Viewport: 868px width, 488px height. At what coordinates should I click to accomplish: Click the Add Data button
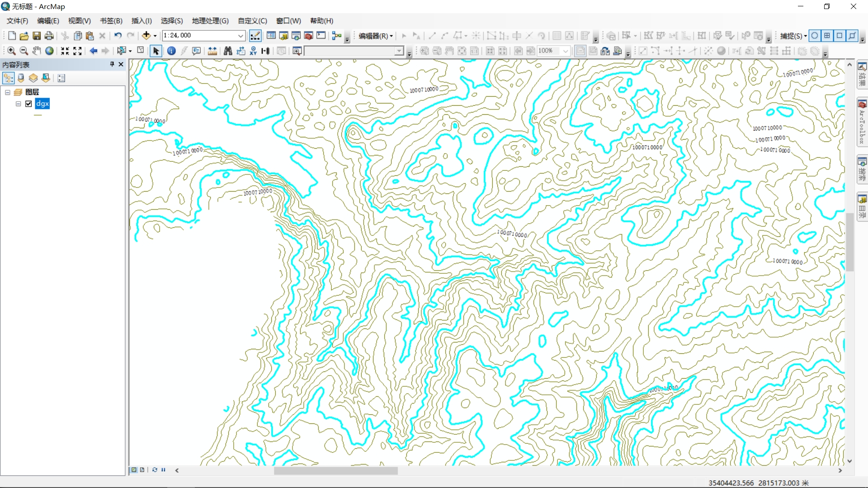(x=146, y=36)
